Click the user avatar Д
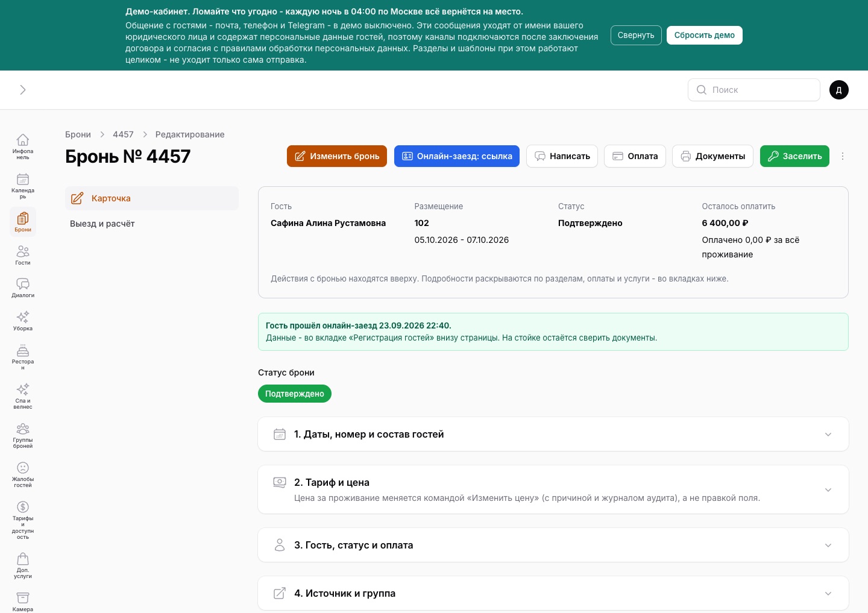Screen dimensions: 868x613 point(839,90)
